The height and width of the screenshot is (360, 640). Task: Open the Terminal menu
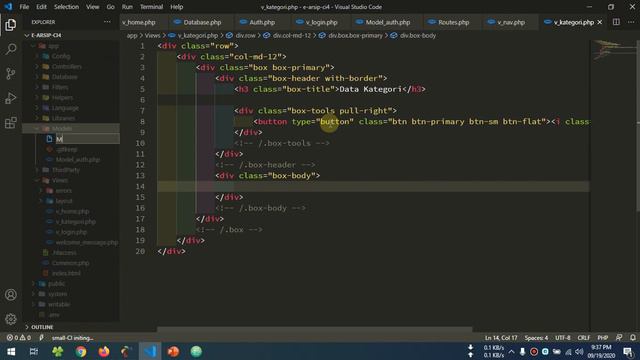click(151, 7)
